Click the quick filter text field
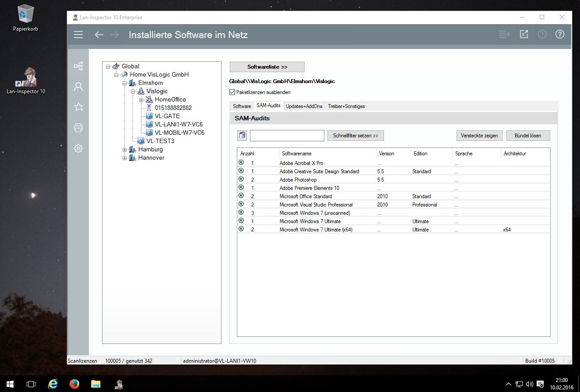Viewport: 580px width, 392px height. [287, 136]
